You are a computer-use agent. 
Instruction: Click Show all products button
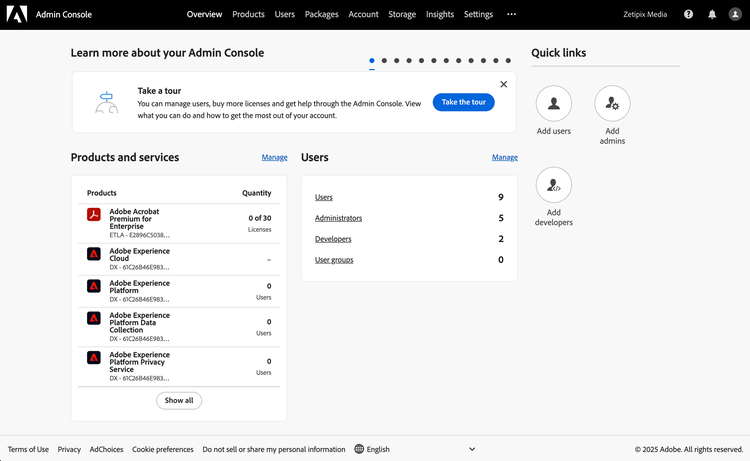(x=179, y=400)
